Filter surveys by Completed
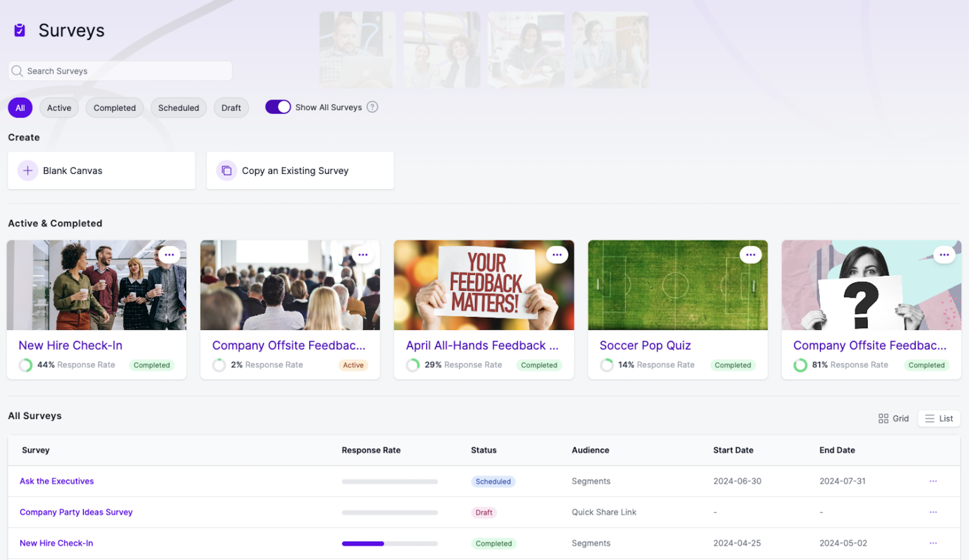This screenshot has height=560, width=969. pos(114,108)
